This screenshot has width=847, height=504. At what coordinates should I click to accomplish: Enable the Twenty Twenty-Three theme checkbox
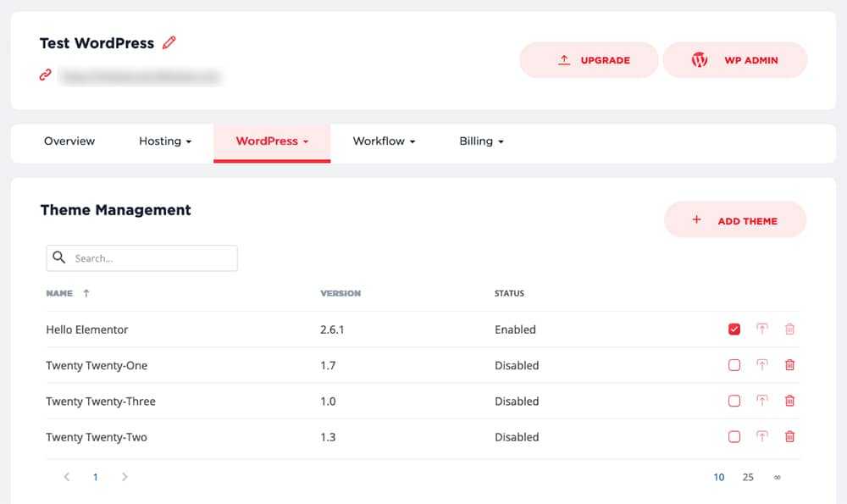point(734,401)
